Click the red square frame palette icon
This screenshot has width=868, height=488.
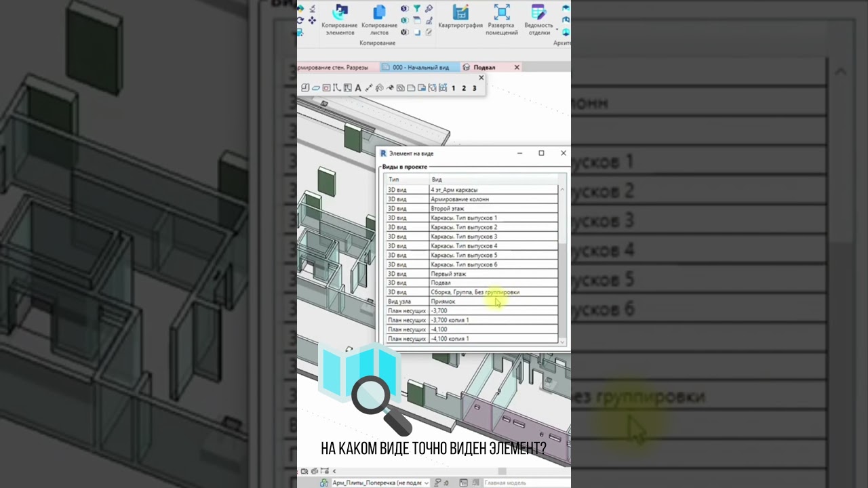click(326, 87)
